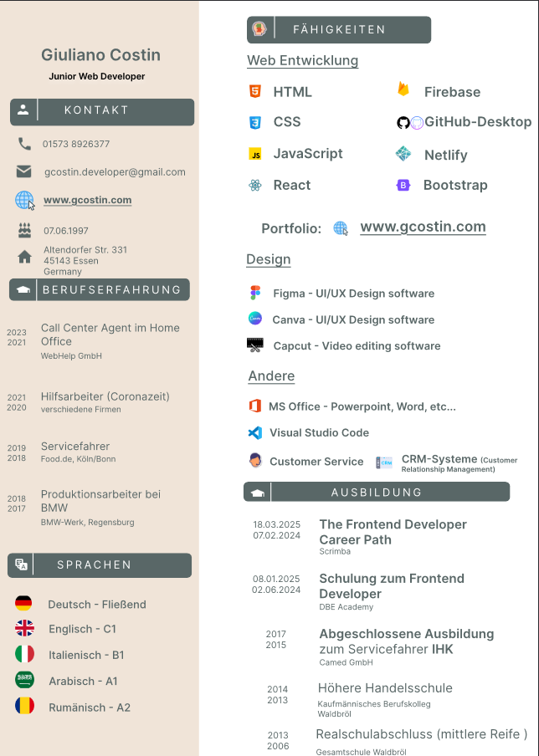Click the purple Bootstrap B icon
Image resolution: width=539 pixels, height=756 pixels.
point(403,185)
